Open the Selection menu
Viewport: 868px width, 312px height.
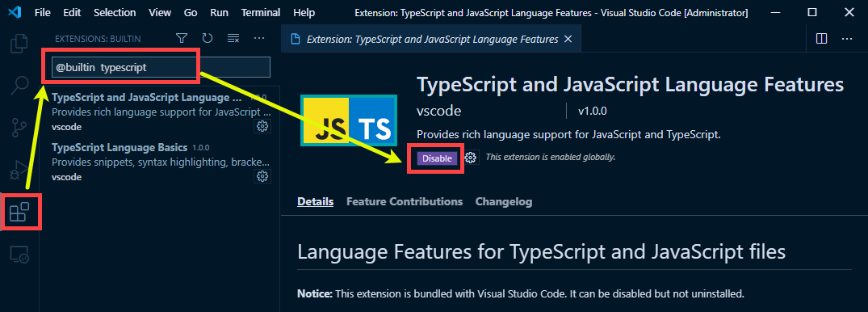pyautogui.click(x=115, y=12)
